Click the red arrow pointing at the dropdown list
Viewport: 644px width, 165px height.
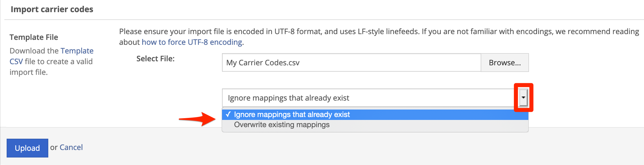[x=197, y=119]
